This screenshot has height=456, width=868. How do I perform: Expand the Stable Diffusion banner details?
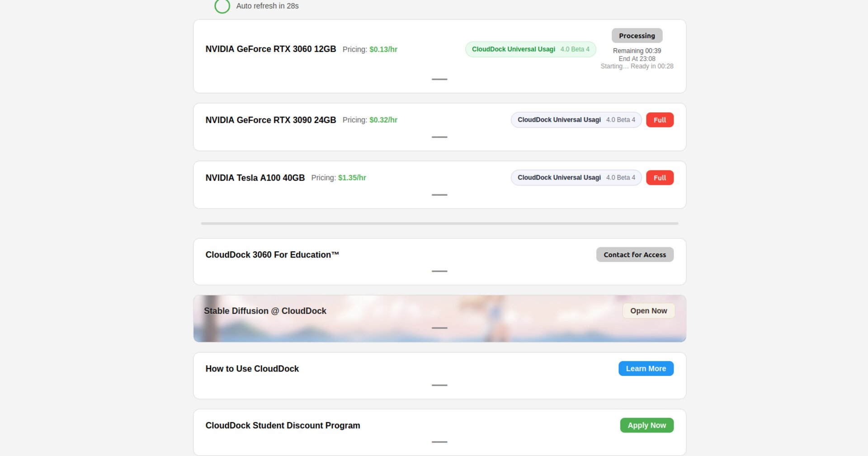click(439, 328)
